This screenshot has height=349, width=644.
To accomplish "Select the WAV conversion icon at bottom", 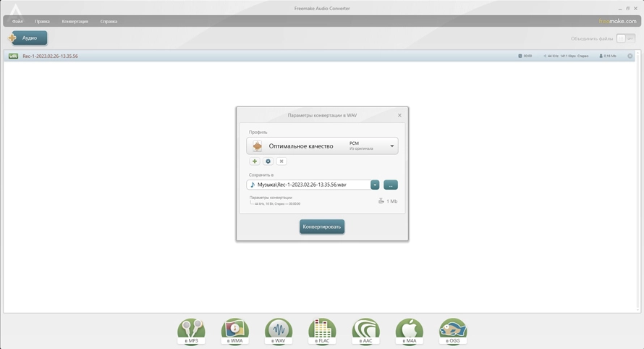I will click(279, 332).
